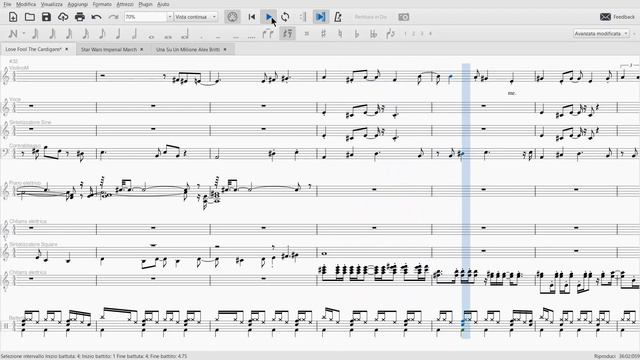Close Una Su Un Milione Alex Britti tab

tap(225, 49)
